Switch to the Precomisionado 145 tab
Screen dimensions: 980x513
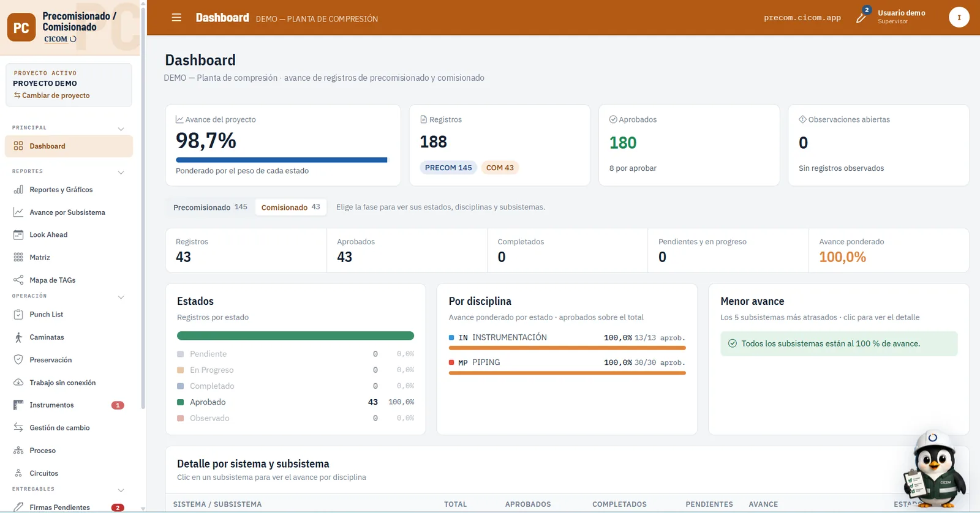pyautogui.click(x=210, y=208)
